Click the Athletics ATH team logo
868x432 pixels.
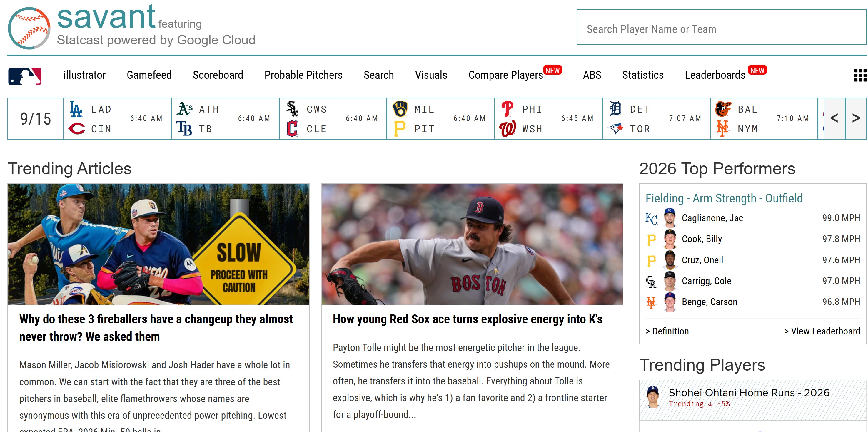185,109
